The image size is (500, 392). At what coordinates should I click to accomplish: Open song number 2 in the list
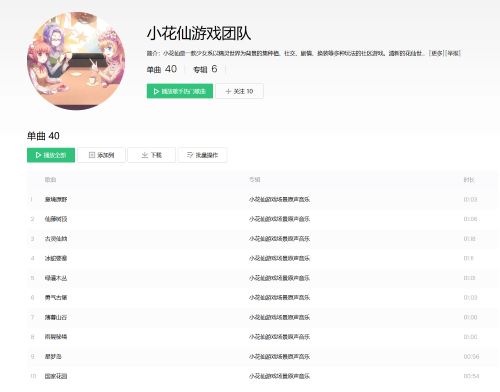56,219
